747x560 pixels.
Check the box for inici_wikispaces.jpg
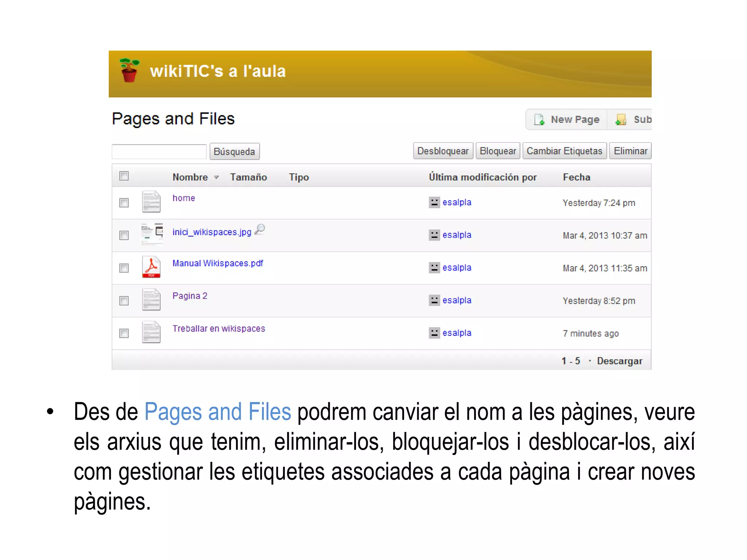[124, 235]
